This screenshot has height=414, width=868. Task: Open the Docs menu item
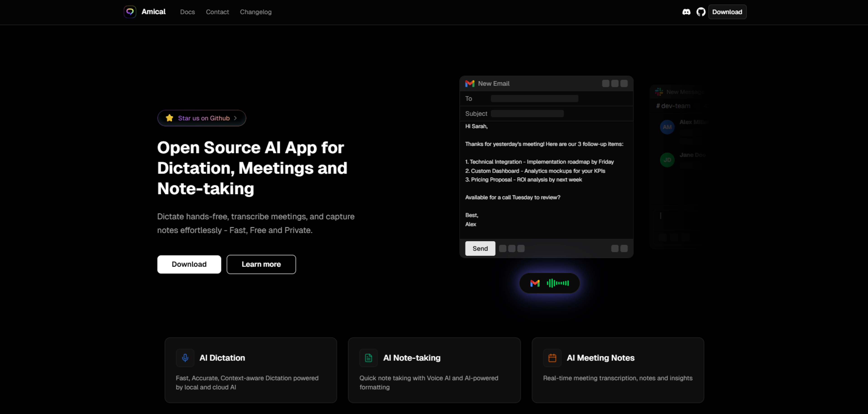(187, 12)
